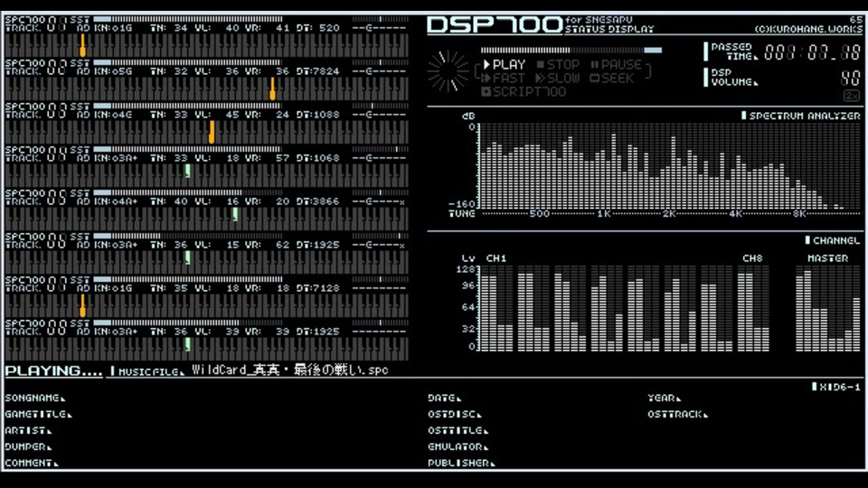Click the PUBLISHER field label
Image resolution: width=868 pixels, height=488 pixels.
[x=461, y=463]
